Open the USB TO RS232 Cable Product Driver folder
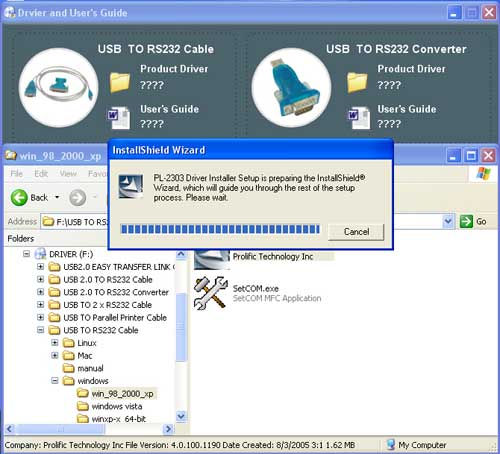500x454 pixels. 120,82
